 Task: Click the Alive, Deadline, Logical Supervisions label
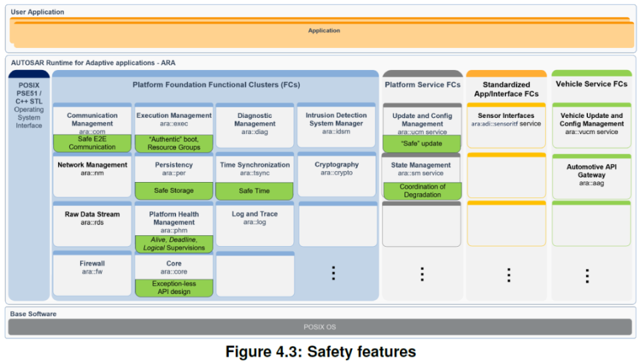click(174, 244)
